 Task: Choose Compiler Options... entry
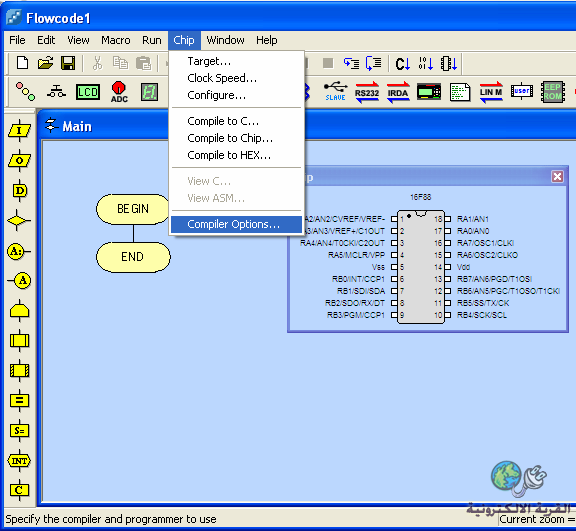(x=236, y=224)
